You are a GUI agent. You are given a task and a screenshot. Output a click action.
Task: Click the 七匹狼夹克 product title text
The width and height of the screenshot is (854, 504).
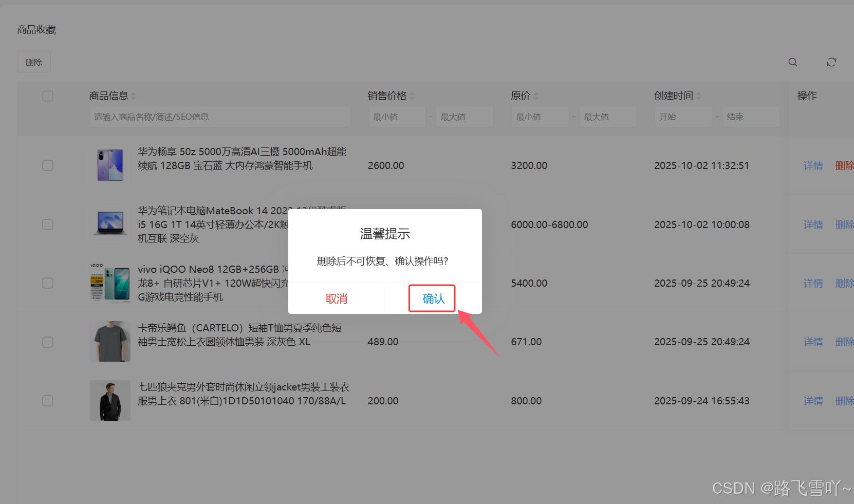(244, 394)
